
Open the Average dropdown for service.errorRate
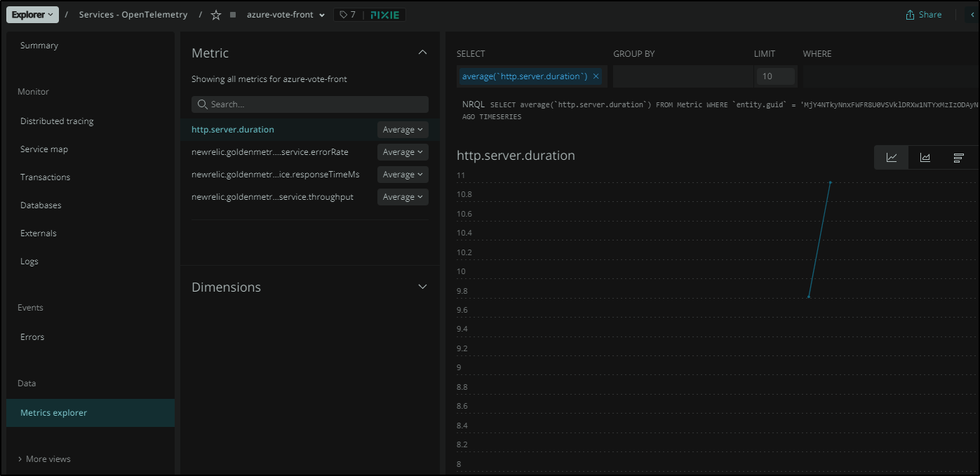tap(403, 152)
